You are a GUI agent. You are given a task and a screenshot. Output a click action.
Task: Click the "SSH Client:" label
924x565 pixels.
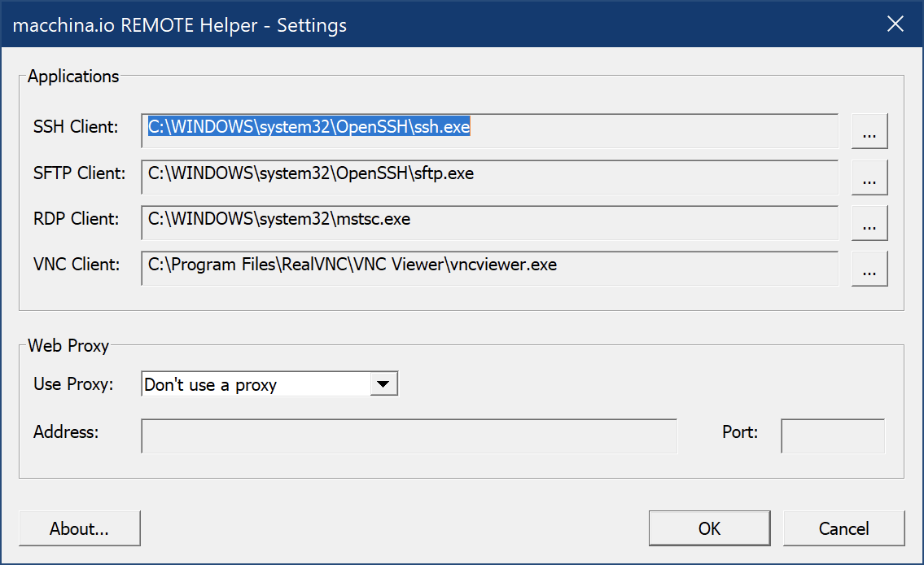click(x=76, y=127)
